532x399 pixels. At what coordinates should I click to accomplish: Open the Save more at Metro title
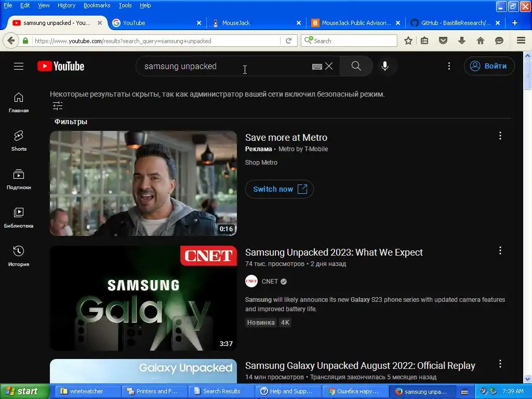pos(286,137)
